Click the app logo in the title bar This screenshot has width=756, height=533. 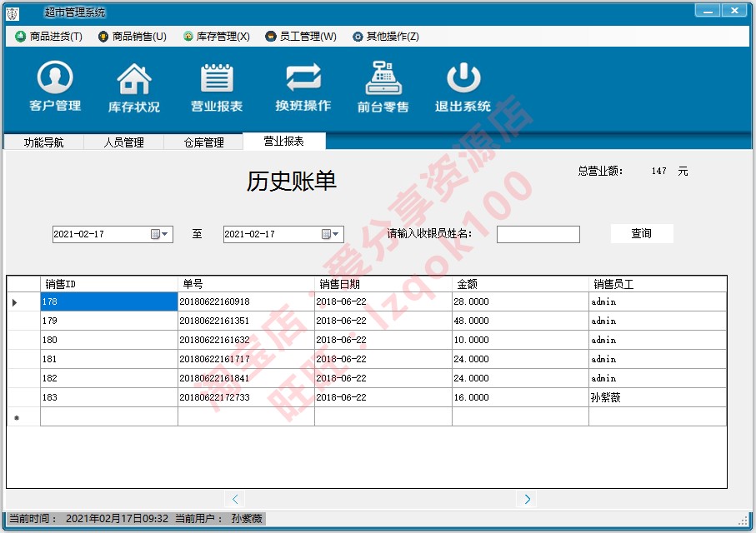(x=13, y=13)
